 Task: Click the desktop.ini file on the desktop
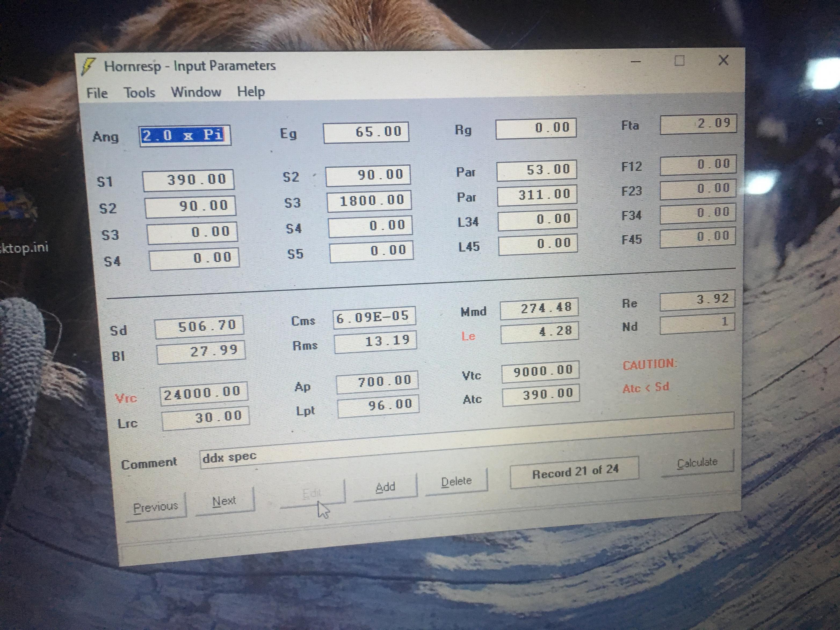[x=24, y=248]
